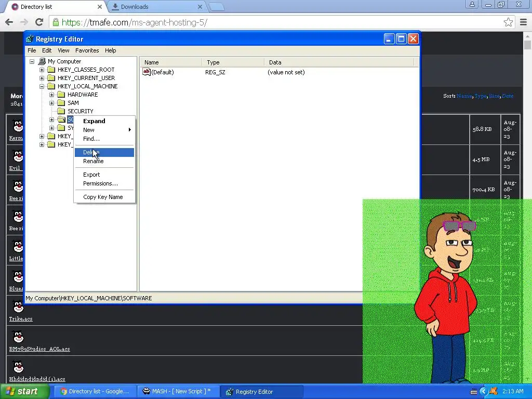532x399 pixels.
Task: Open the Windows Start menu
Action: [x=24, y=392]
